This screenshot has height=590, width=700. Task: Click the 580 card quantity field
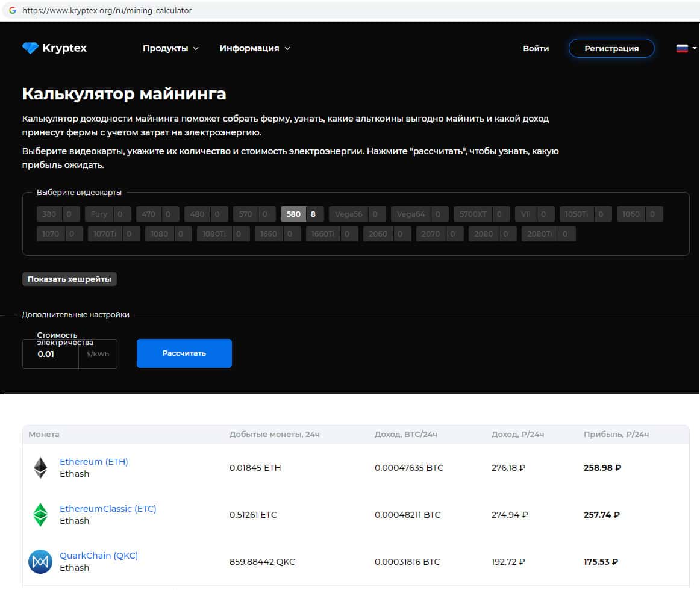point(313,214)
